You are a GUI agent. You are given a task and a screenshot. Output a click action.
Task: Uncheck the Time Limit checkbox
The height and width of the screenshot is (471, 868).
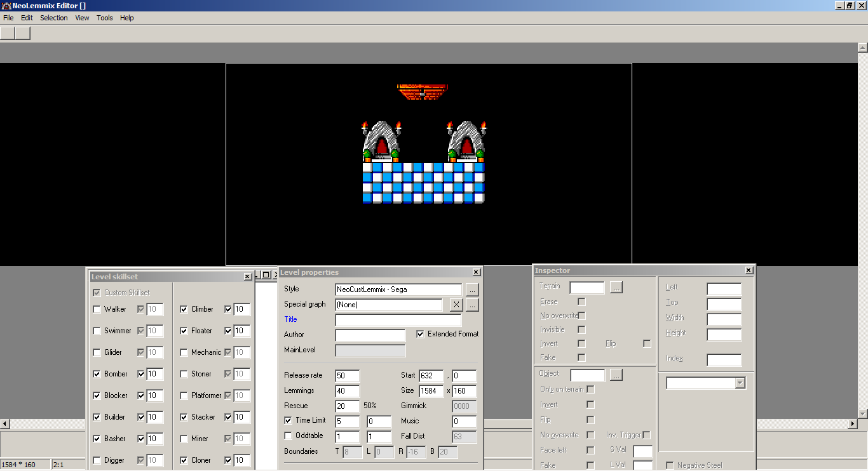[288, 421]
